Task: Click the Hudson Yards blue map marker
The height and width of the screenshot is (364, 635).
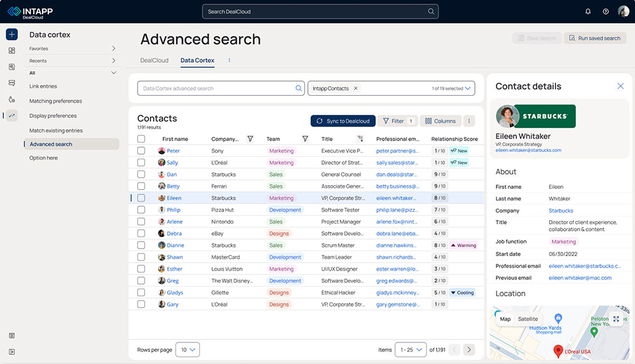Action: [558, 318]
